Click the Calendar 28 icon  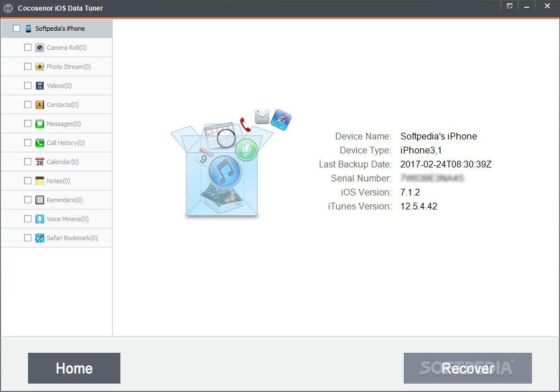pos(40,162)
